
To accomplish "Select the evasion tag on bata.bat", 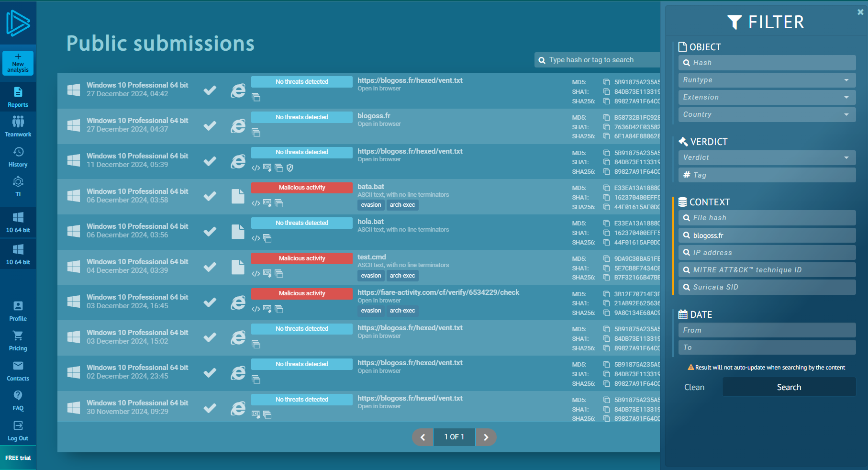I will [x=371, y=205].
